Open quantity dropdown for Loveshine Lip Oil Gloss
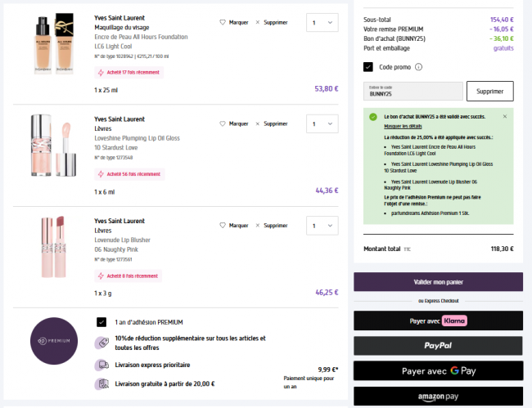 click(322, 123)
